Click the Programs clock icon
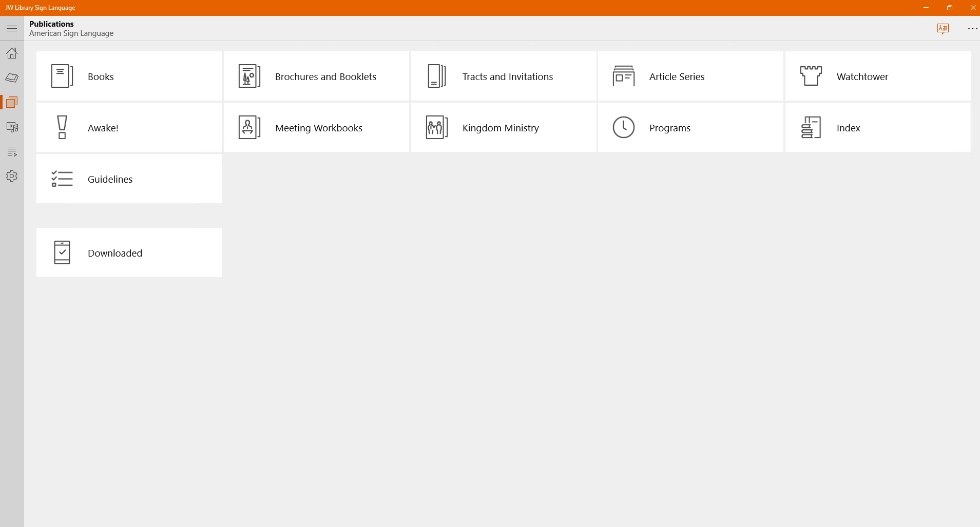Image resolution: width=980 pixels, height=527 pixels. 624,127
